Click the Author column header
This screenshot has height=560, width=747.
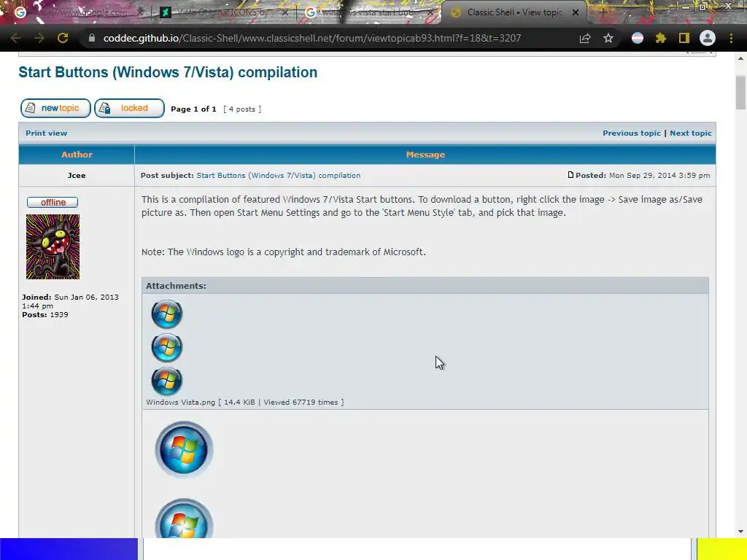[77, 155]
